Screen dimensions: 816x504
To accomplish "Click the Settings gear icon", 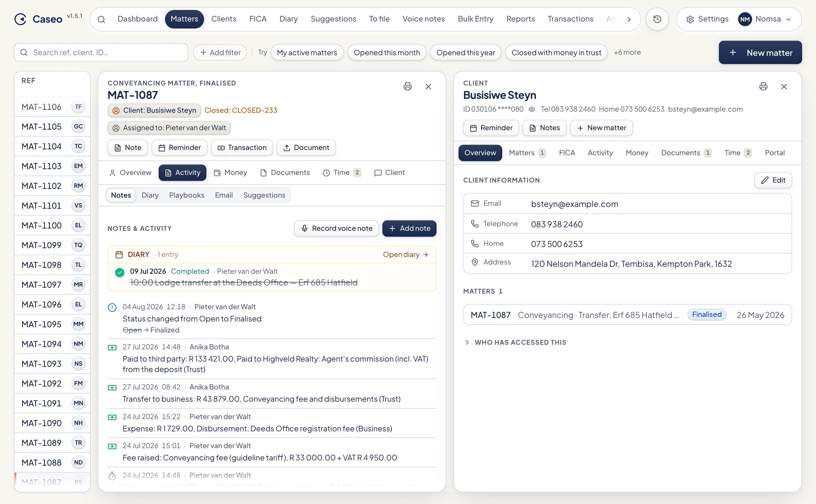I will click(x=690, y=19).
